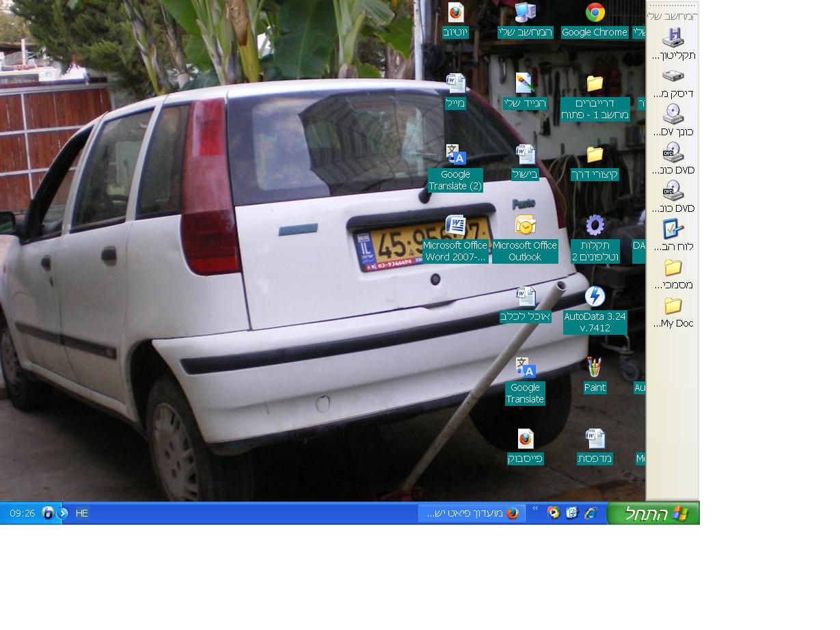Image resolution: width=840 pixels, height=630 pixels.
Task: Select the יוטיוב Firefox shortcut icon
Action: tap(455, 14)
